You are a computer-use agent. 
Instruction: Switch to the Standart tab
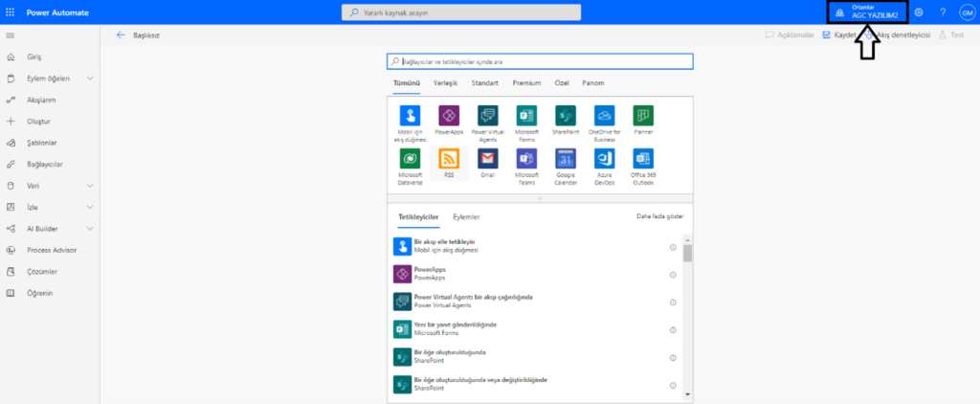point(485,83)
